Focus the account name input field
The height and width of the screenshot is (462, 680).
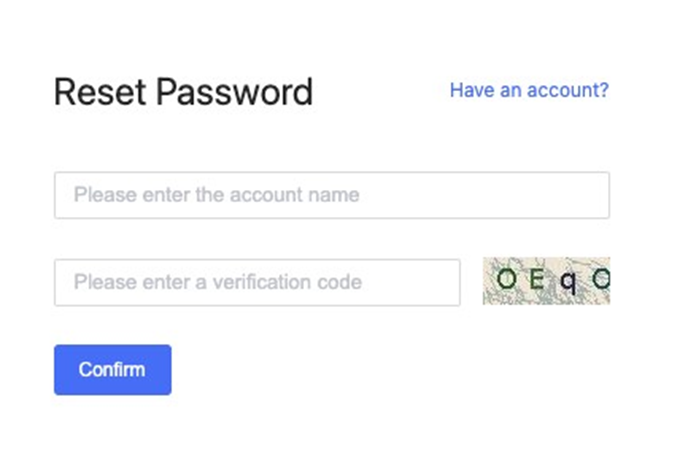point(331,195)
